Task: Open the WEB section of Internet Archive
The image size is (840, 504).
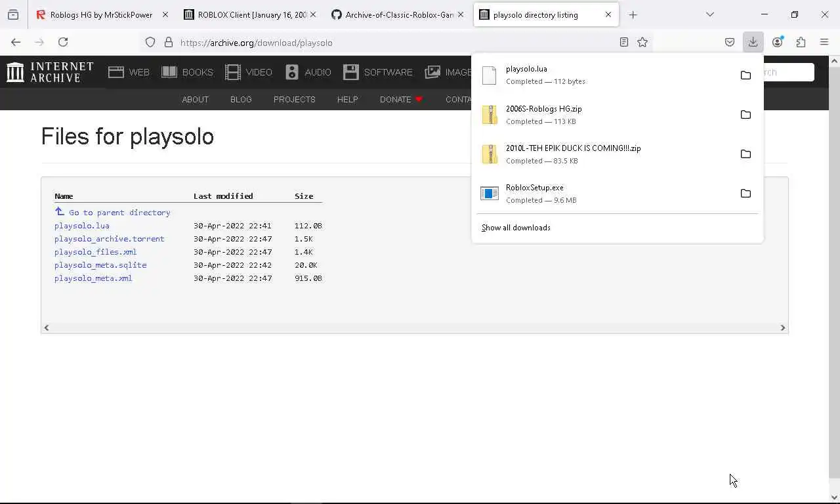Action: 129,72
